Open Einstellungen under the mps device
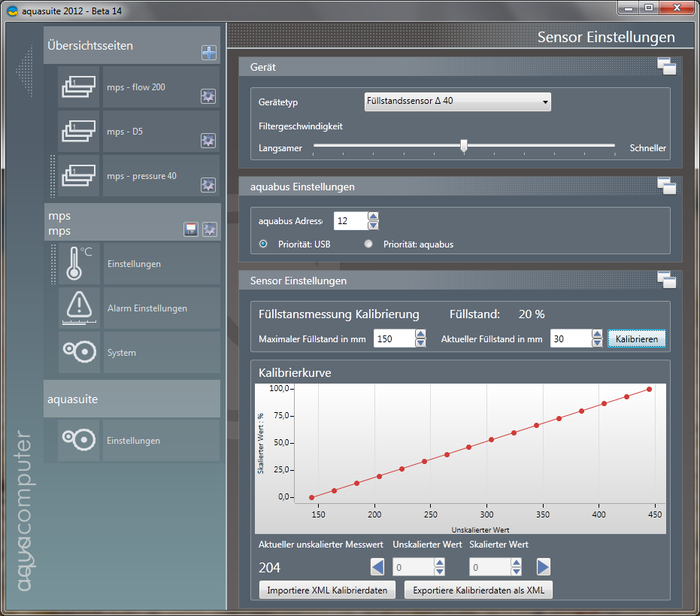This screenshot has width=700, height=616. tap(162, 263)
